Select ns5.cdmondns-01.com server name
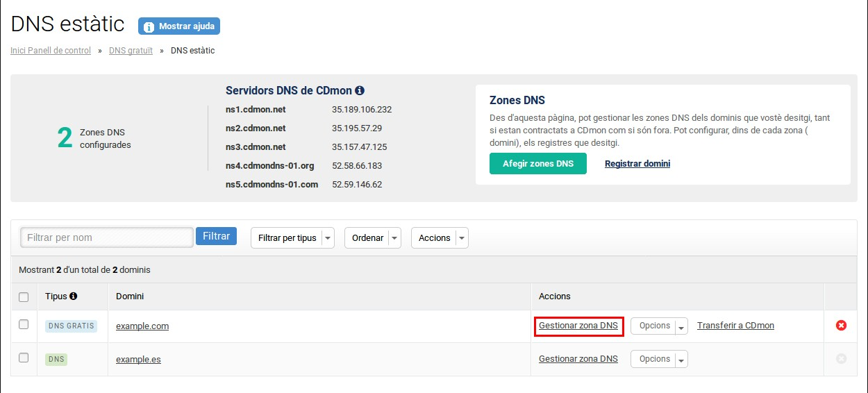 pyautogui.click(x=272, y=185)
